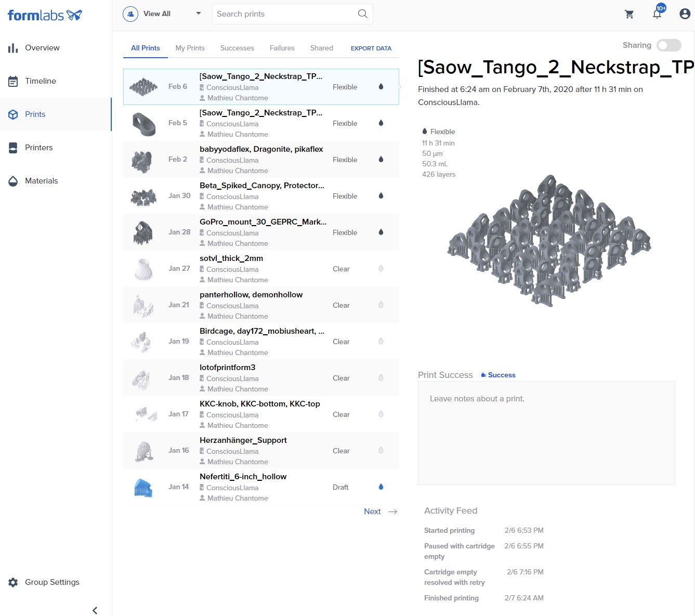Click the print notes text area
Image resolution: width=695 pixels, height=616 pixels.
click(546, 432)
